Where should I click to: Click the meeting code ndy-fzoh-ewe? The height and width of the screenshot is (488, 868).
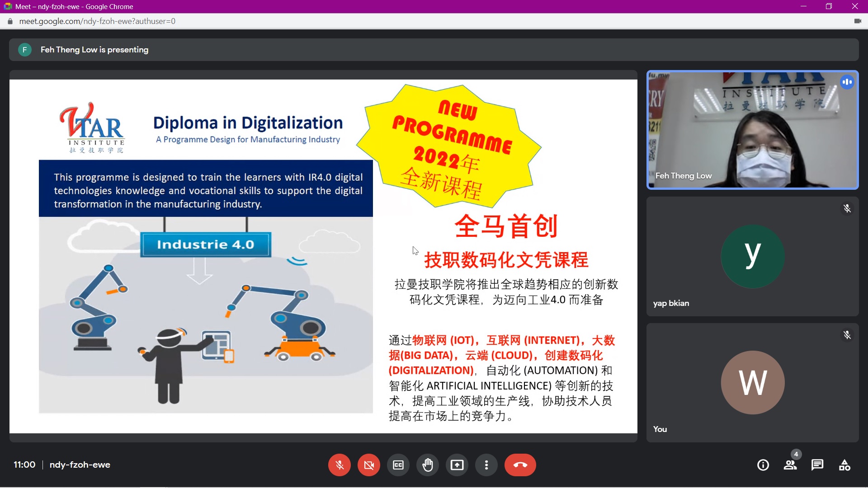pos(80,465)
